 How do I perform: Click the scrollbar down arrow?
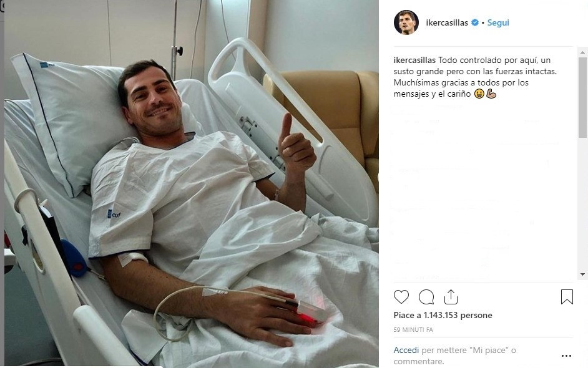pyautogui.click(x=582, y=274)
